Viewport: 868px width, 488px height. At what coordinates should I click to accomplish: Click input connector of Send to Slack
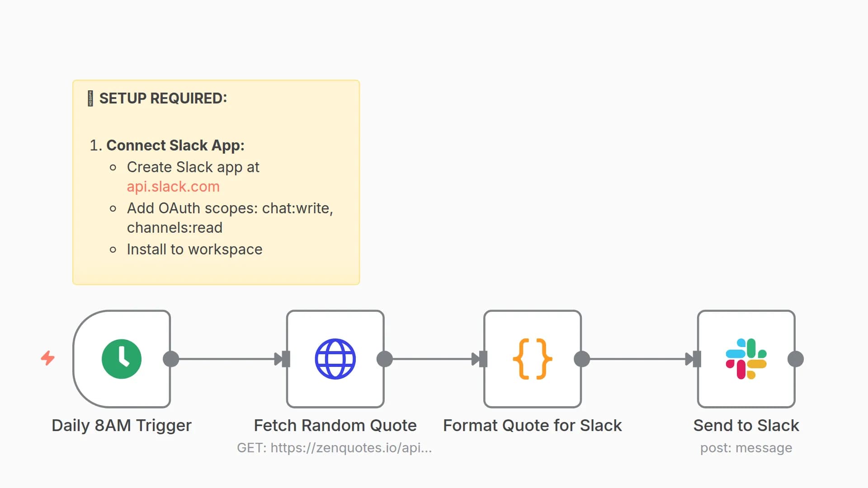tap(697, 359)
